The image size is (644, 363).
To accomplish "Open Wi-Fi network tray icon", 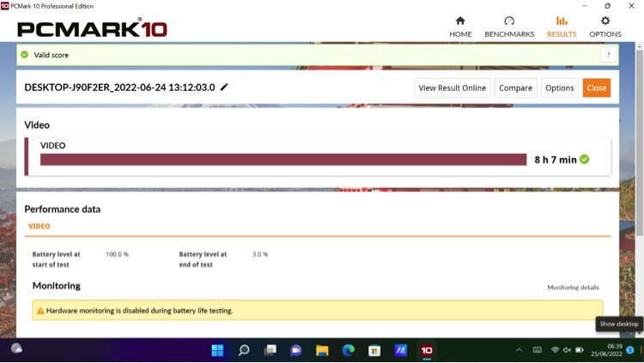I will tap(555, 350).
